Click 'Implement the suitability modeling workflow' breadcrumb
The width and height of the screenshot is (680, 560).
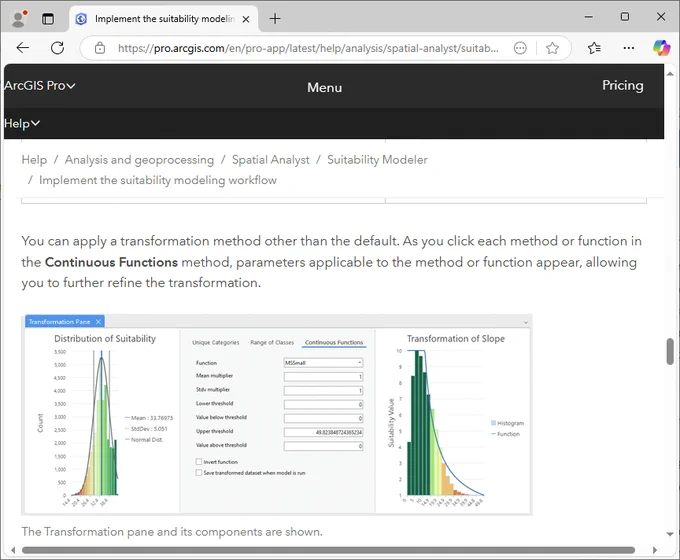coord(158,180)
